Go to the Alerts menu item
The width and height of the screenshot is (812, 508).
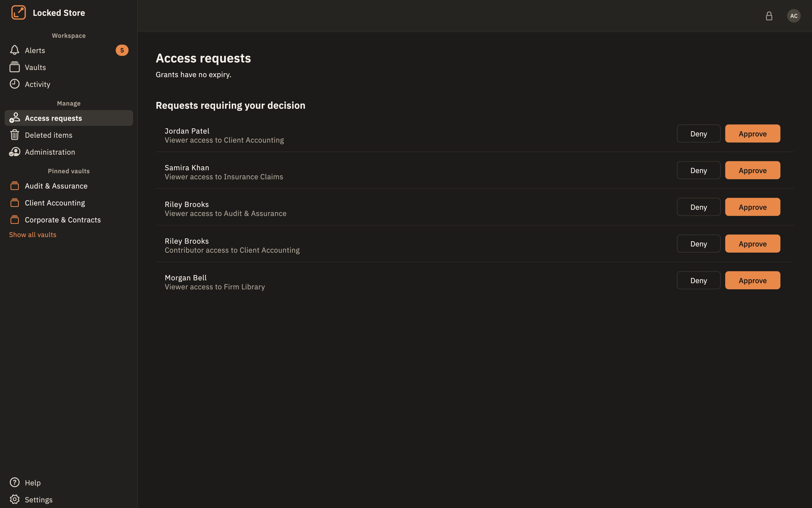(69, 50)
